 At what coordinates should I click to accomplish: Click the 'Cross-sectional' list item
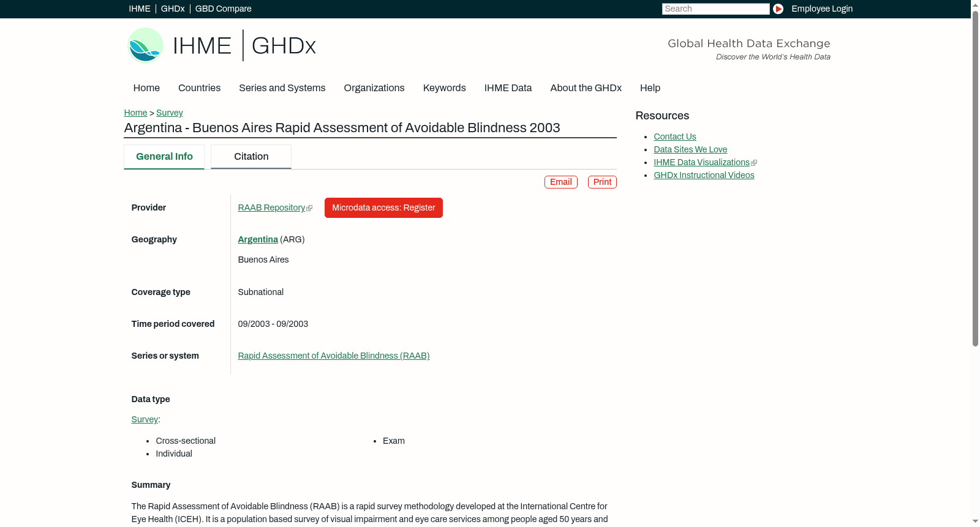click(x=186, y=441)
